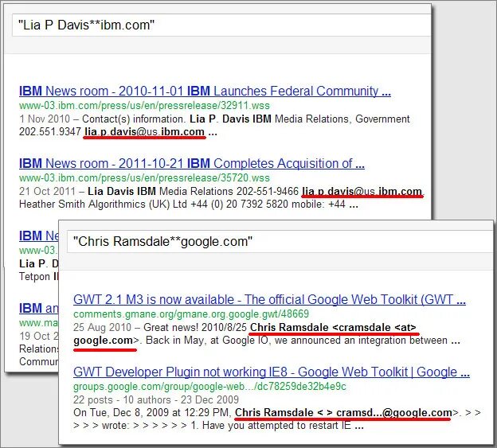The width and height of the screenshot is (497, 448).
Task: Open the partially hidden third IBM News result in the back window
Action: pyautogui.click(x=39, y=236)
